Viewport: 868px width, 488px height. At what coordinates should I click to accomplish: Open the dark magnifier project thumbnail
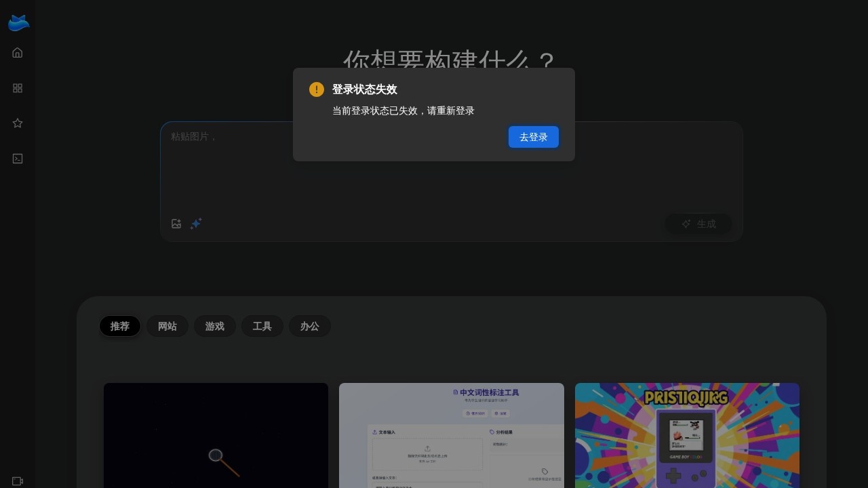click(x=216, y=435)
